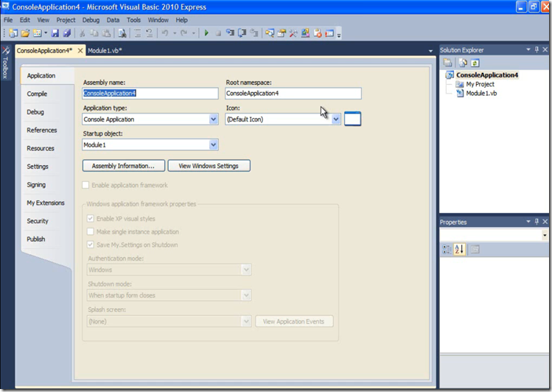Screen dimensions: 552x392
Task: Open the Undo history dropdown arrow
Action: (174, 33)
